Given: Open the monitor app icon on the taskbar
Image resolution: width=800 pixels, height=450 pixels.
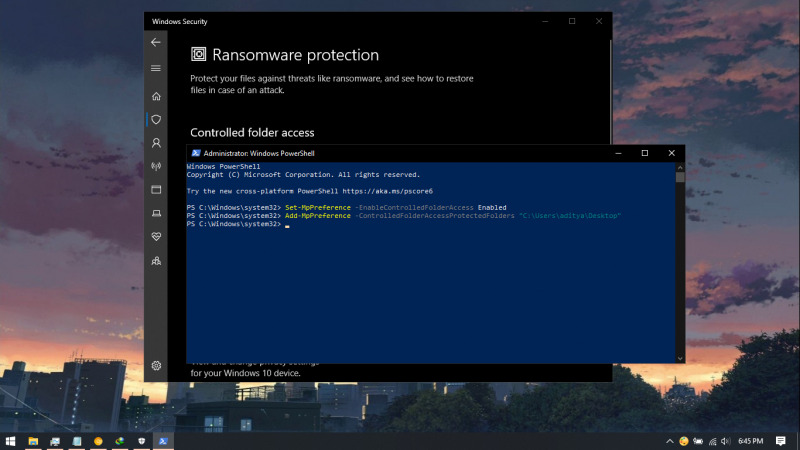Looking at the screenshot, I should click(x=55, y=441).
